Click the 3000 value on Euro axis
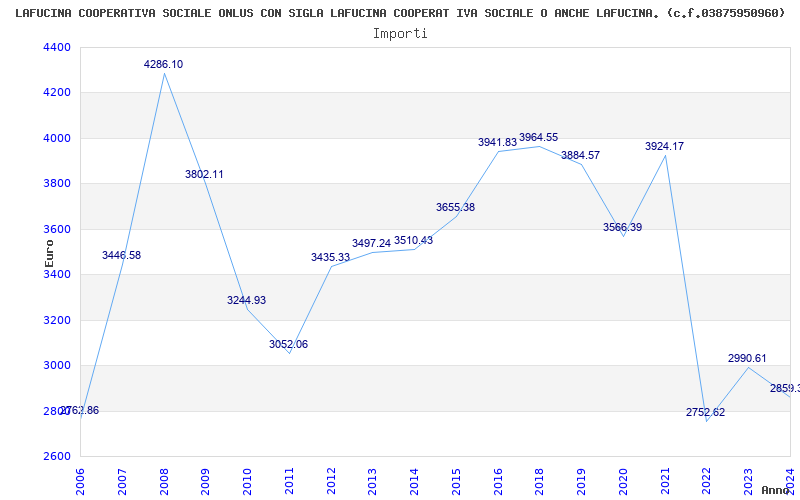The width and height of the screenshot is (800, 500). (58, 366)
